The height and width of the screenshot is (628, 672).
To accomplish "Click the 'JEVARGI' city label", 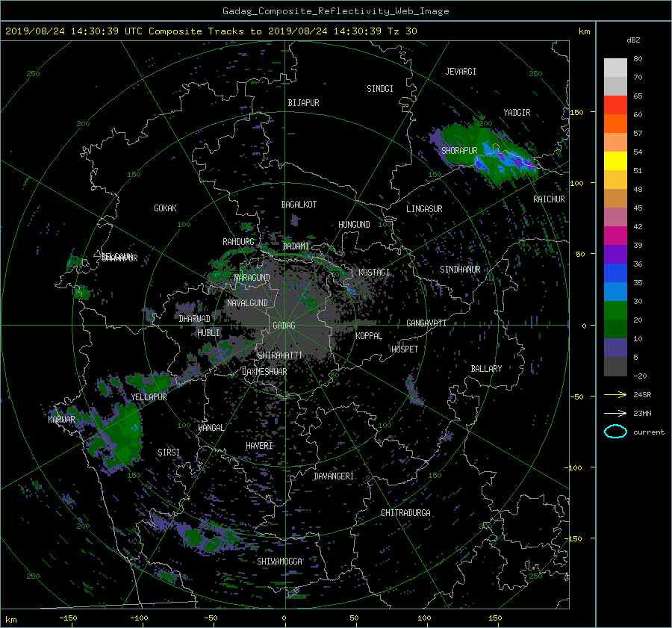I will (x=461, y=72).
